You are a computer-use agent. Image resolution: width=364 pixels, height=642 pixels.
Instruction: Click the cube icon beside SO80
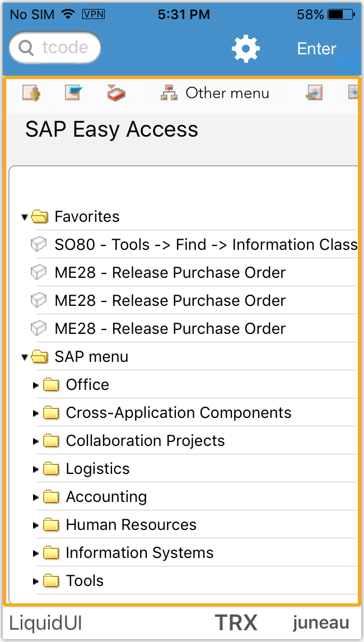click(38, 245)
